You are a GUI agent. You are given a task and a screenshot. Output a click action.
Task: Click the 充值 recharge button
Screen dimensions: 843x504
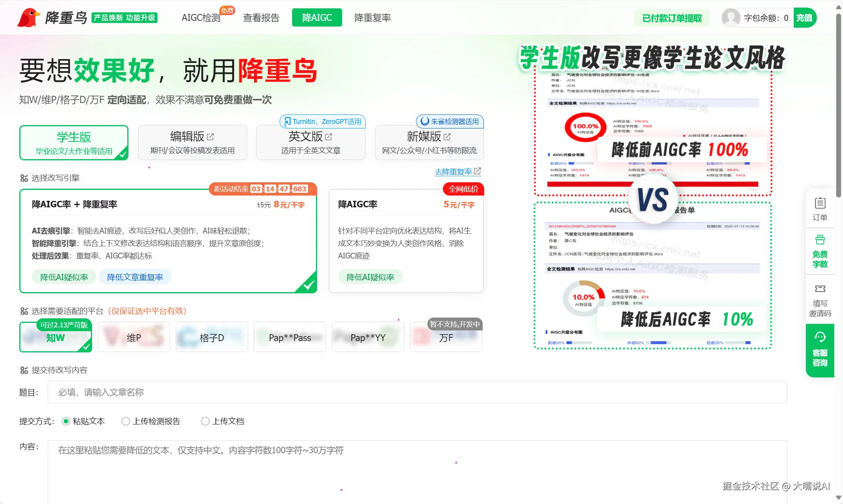click(804, 18)
